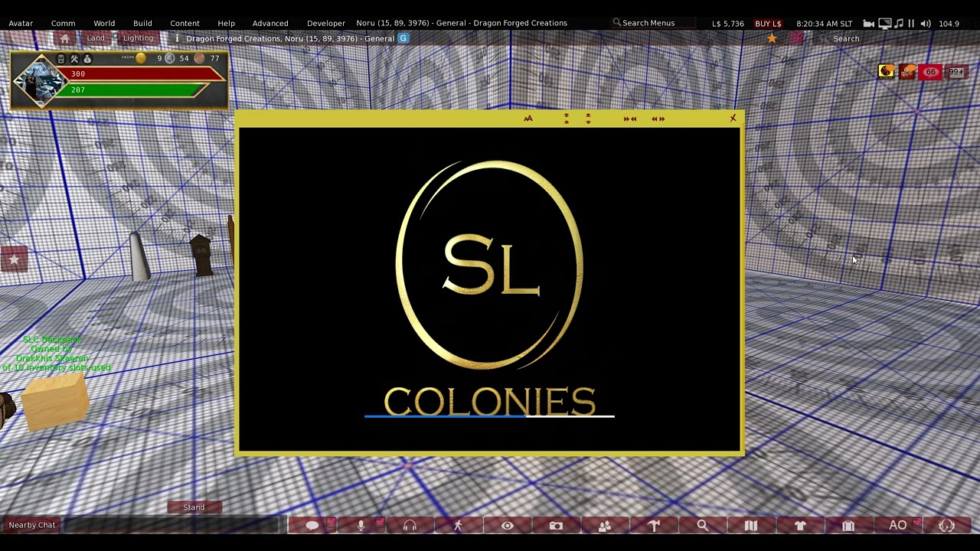The height and width of the screenshot is (551, 980).
Task: Open the Build menu
Action: point(142,23)
